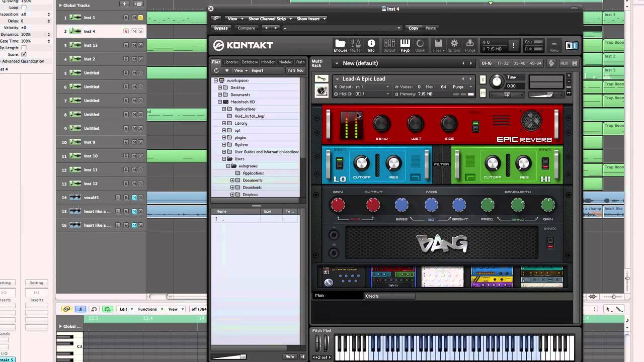Click the Kontakt Files disk icon
Image resolution: width=644 pixels, height=362 pixels.
pos(438,45)
